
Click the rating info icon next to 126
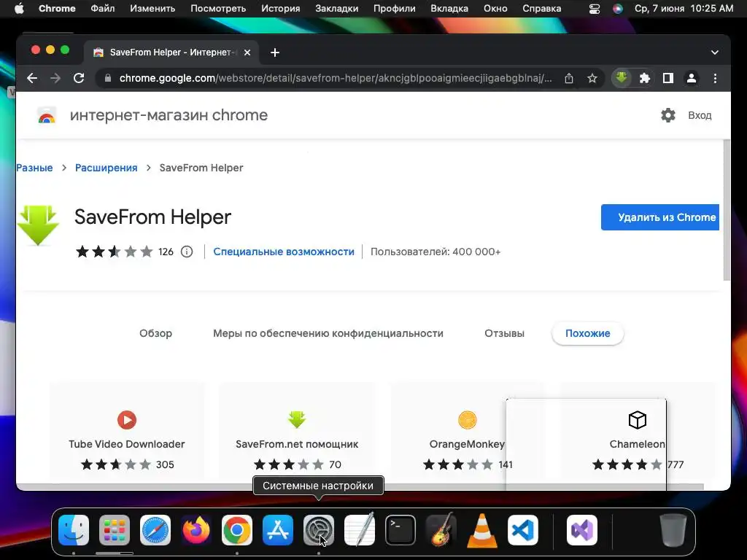(x=187, y=252)
